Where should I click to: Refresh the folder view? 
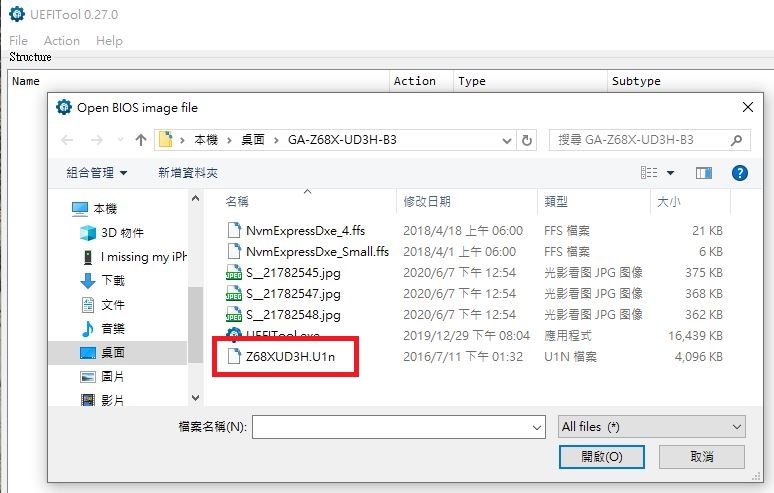[x=527, y=141]
